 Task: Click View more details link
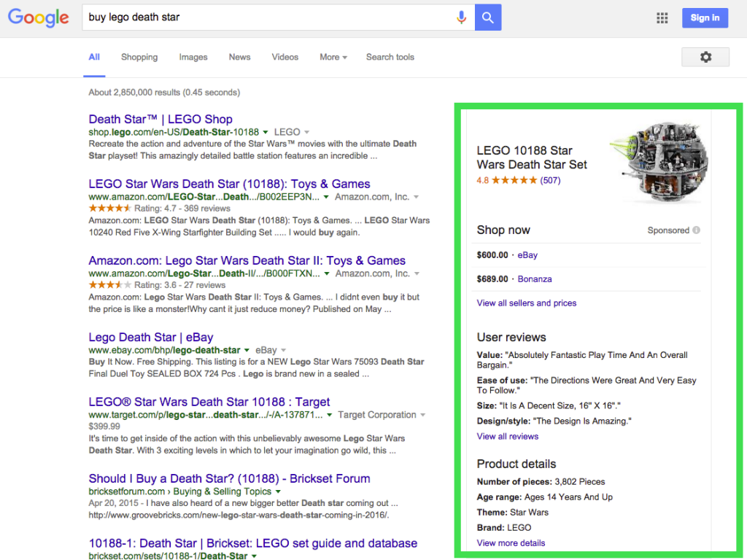511,543
